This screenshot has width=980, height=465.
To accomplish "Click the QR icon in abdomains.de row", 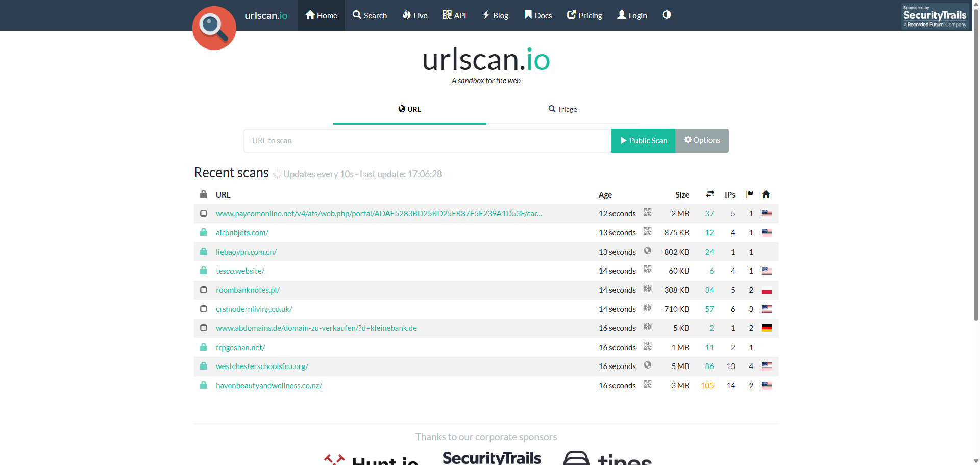I will click(648, 327).
